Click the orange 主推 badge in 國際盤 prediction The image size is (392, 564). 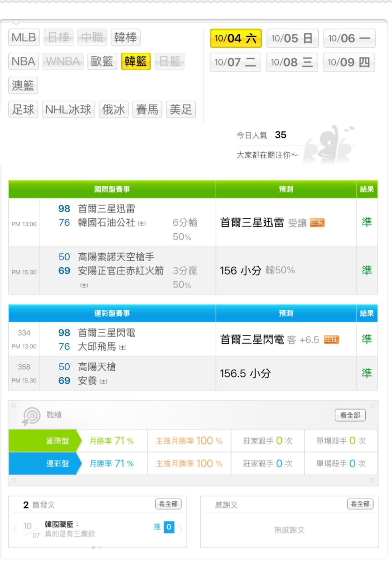(317, 223)
